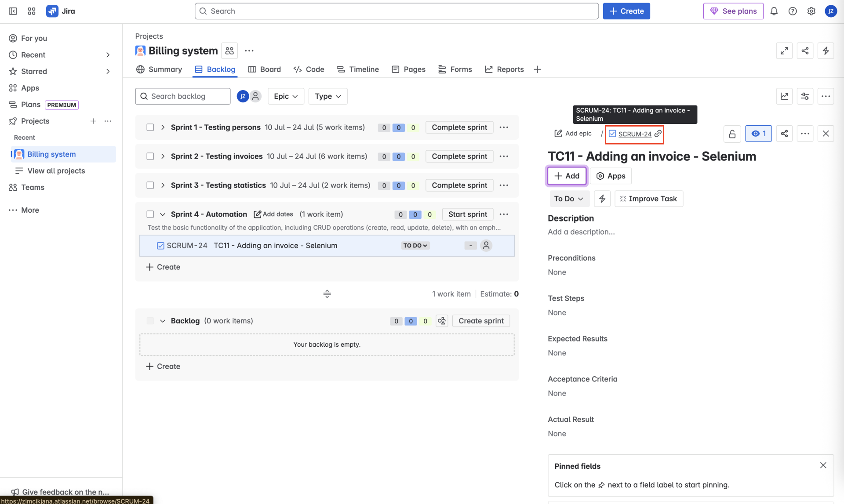Click the Search backlog field
Screen dimensions: 844x504
pyautogui.click(x=183, y=96)
